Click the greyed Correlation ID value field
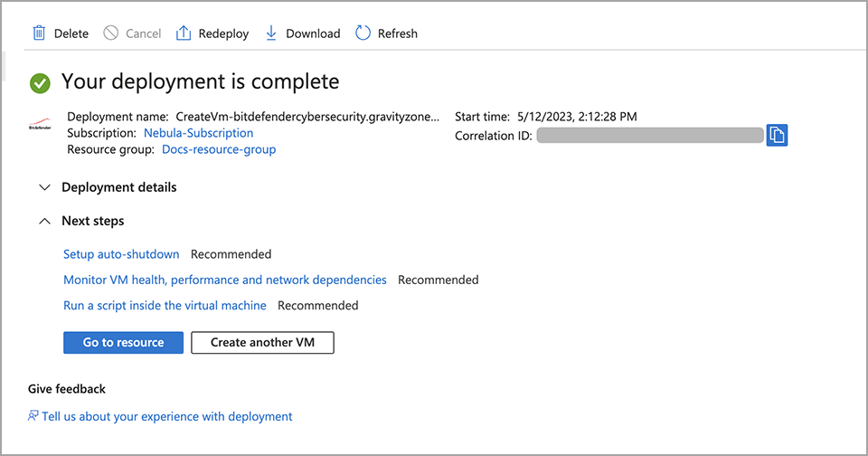This screenshot has width=868, height=456. pyautogui.click(x=650, y=135)
